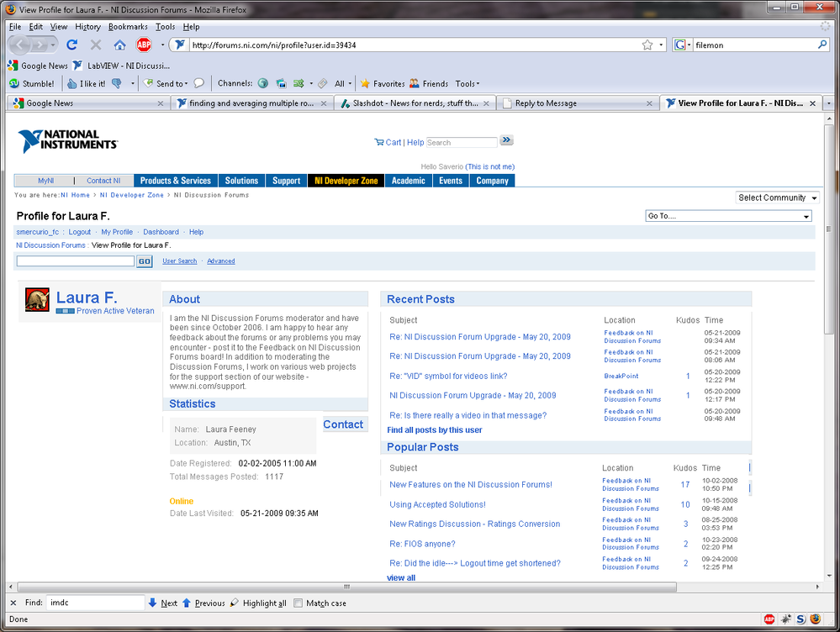Click the vertical page scrollbar thumb

click(829, 229)
